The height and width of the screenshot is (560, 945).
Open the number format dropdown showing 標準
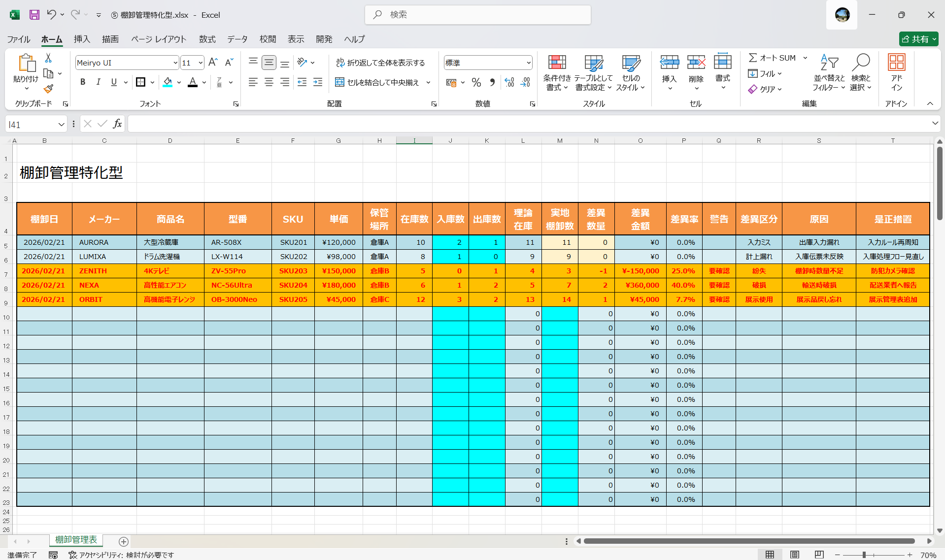tap(529, 63)
